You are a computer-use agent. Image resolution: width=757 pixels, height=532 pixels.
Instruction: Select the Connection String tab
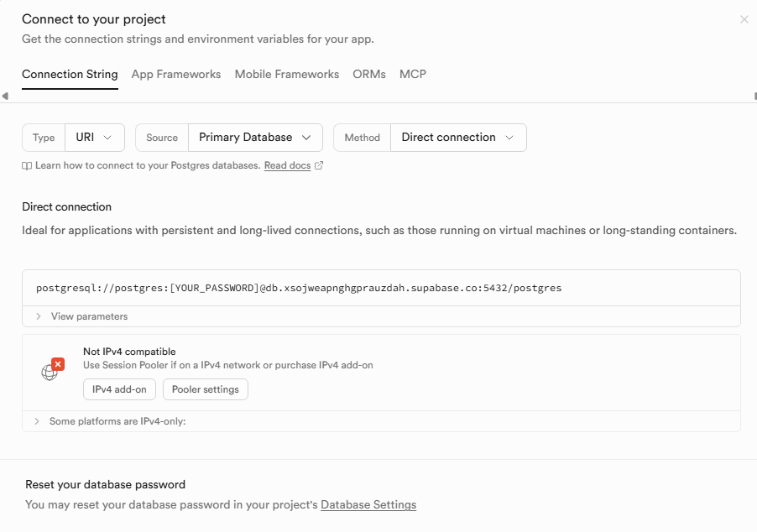point(70,74)
